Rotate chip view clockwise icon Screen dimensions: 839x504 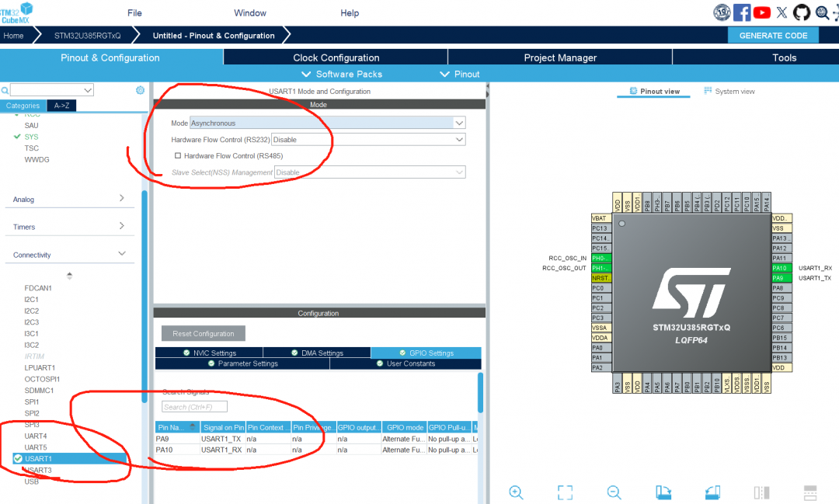pos(663,492)
